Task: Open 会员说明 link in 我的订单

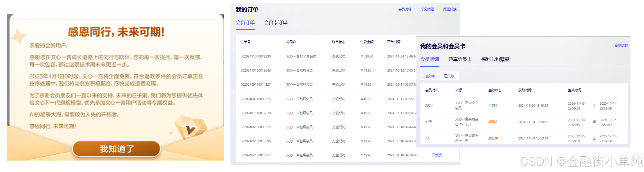Action: [405, 9]
